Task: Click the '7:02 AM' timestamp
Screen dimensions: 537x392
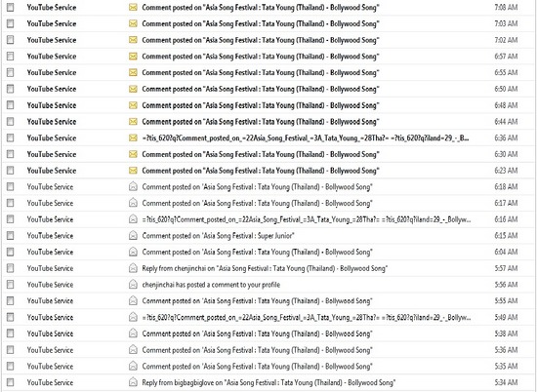Action: click(x=506, y=40)
